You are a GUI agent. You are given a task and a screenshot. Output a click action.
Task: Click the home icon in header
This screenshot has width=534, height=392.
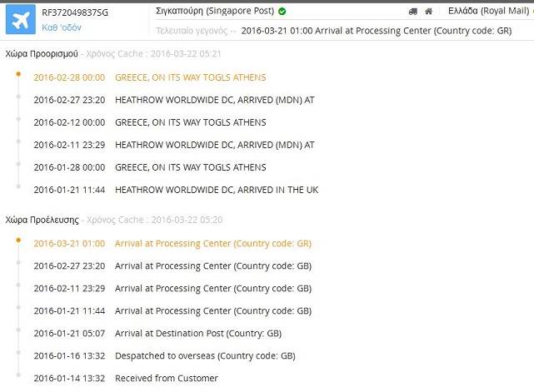[428, 12]
